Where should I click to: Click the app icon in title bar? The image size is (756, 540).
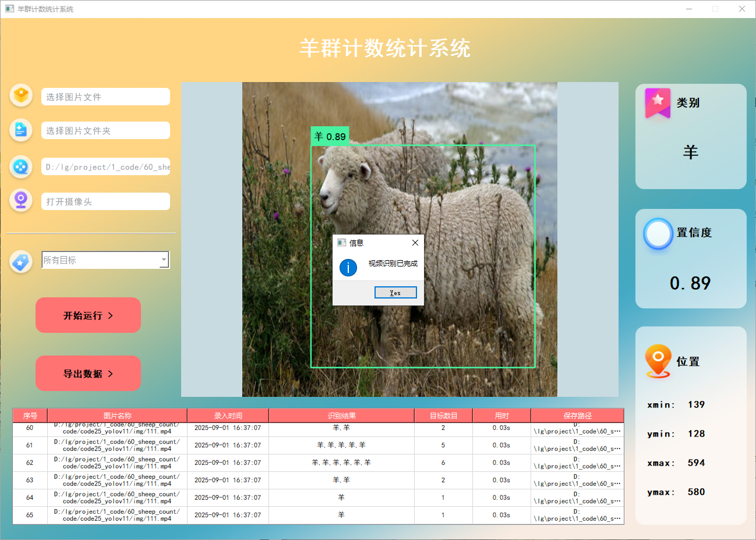[9, 9]
